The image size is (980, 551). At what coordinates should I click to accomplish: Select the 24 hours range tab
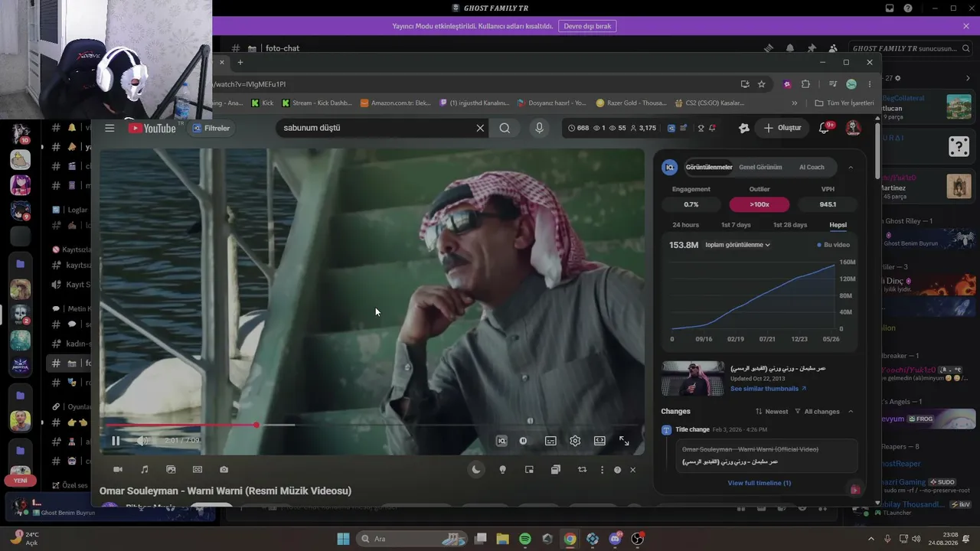point(685,225)
